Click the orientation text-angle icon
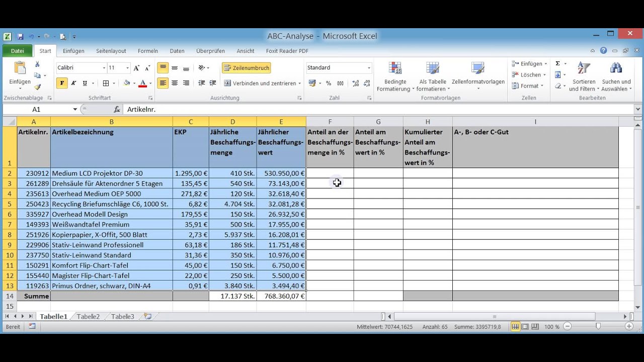Image resolution: width=644 pixels, height=362 pixels. pyautogui.click(x=202, y=68)
